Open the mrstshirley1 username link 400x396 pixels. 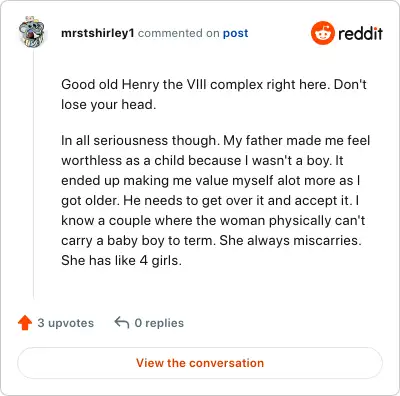pyautogui.click(x=98, y=33)
